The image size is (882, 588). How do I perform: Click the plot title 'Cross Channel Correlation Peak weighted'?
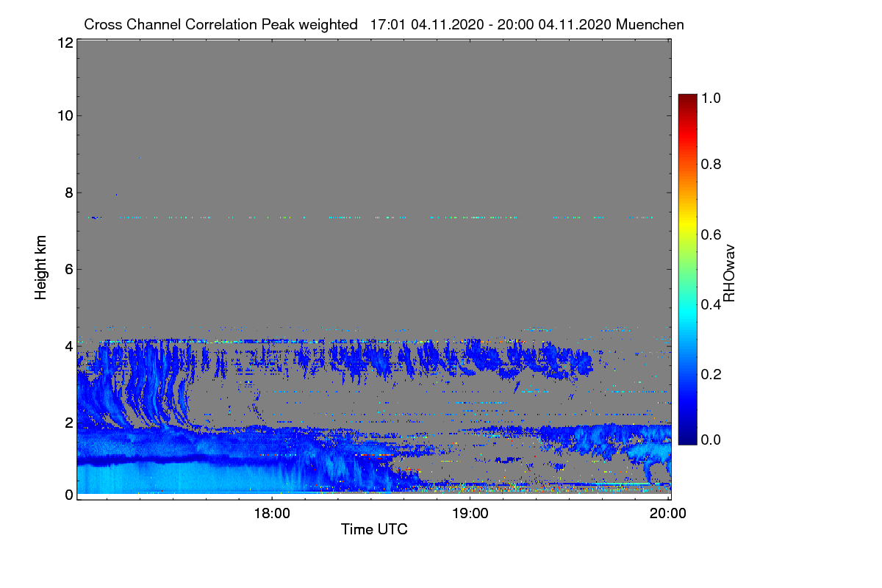[220, 24]
